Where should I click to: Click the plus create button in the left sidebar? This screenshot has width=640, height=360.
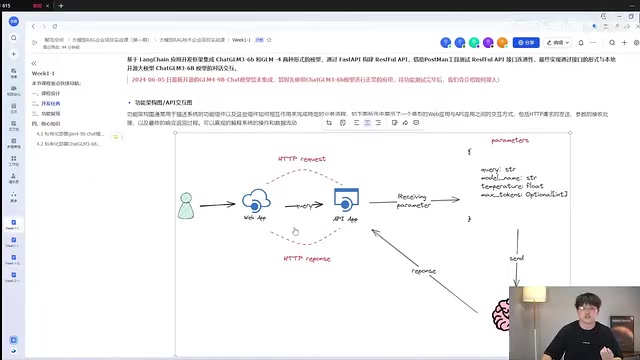click(13, 54)
